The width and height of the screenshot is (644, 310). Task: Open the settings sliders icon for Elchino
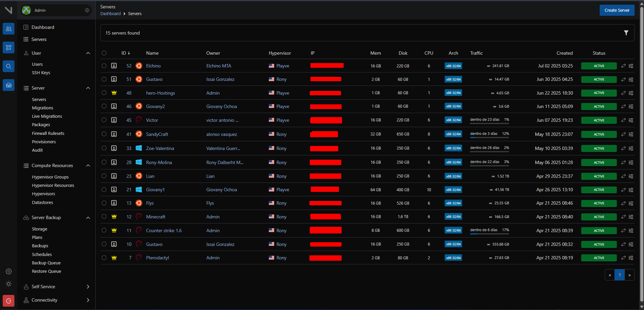tap(631, 66)
